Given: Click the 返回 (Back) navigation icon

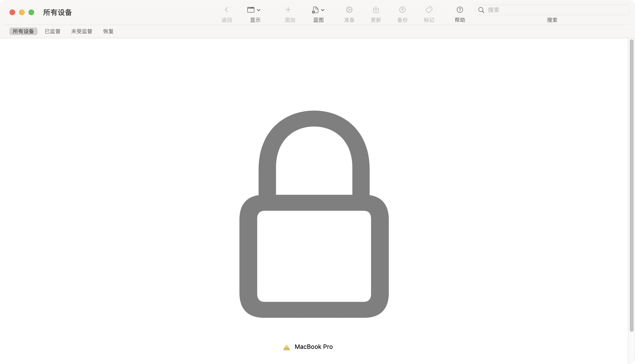Looking at the screenshot, I should [226, 9].
